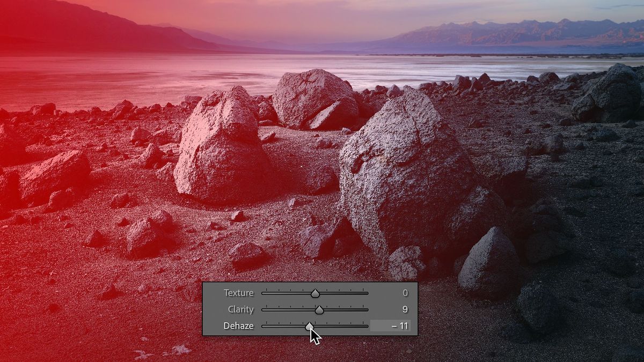The width and height of the screenshot is (644, 362).
Task: Click the Texture slider label
Action: [x=239, y=293]
